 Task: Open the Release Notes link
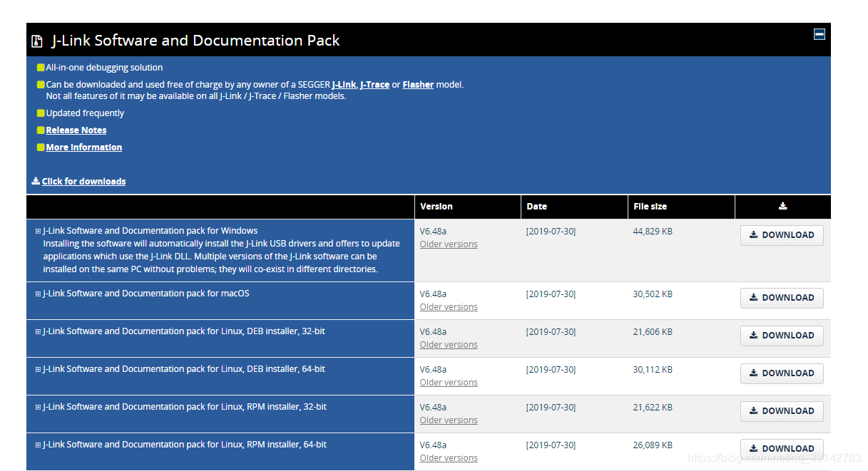(x=76, y=130)
